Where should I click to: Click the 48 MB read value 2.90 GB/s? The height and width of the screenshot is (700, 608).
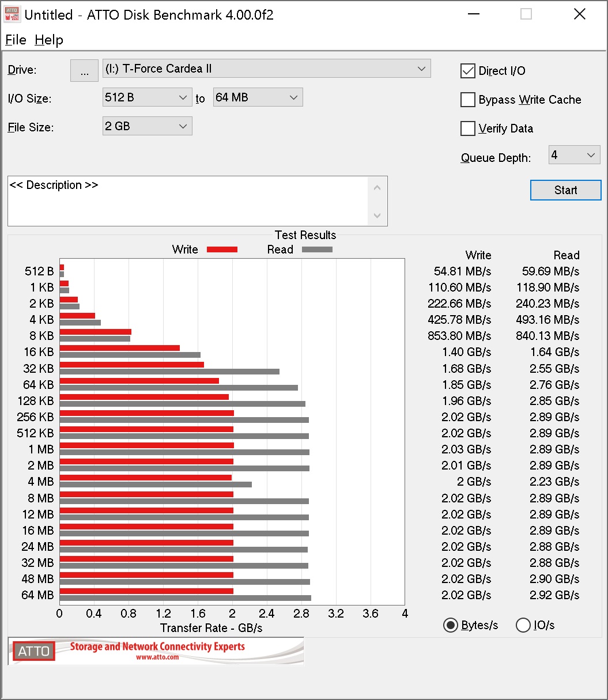[x=554, y=579]
